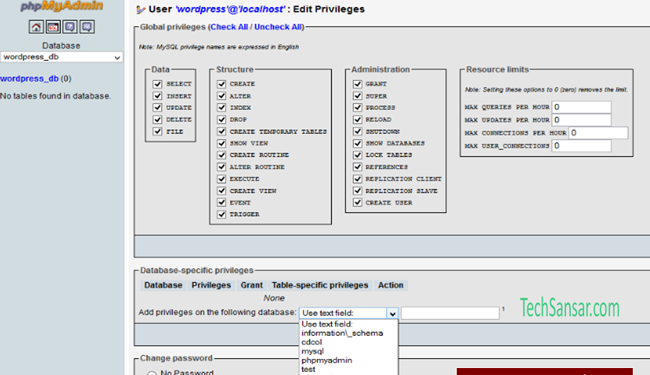Uncheck the PROCESS privilege
Viewport: 650px width, 375px height.
[x=357, y=107]
